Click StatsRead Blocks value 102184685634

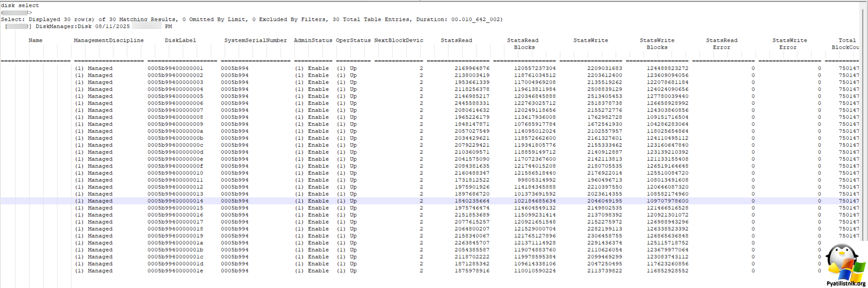click(535, 201)
